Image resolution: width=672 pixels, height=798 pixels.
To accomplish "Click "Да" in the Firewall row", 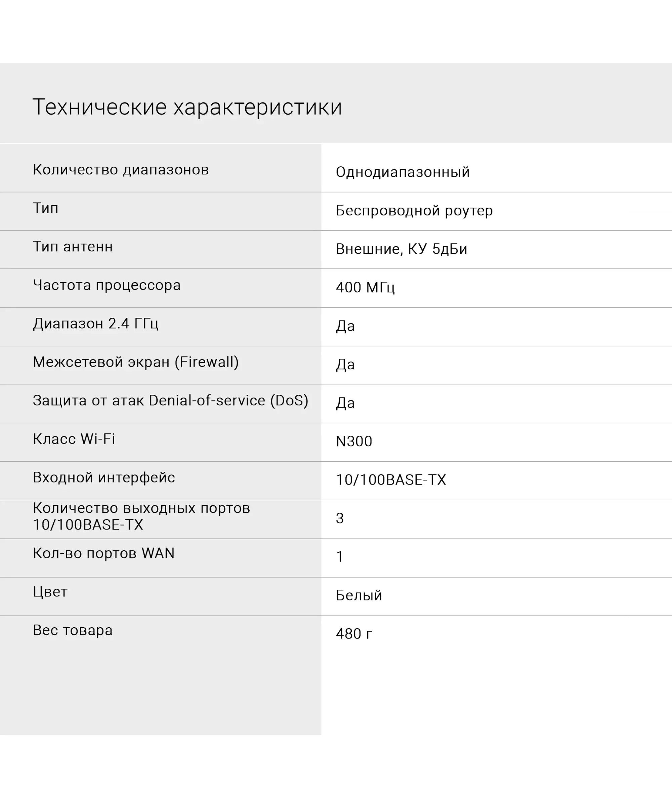I will click(x=345, y=365).
